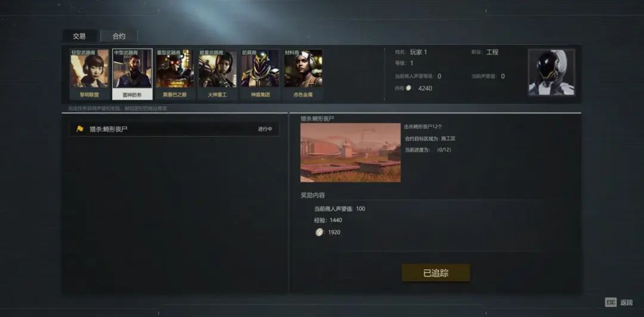This screenshot has height=317, width=644.
Task: Click the ESC key icon
Action: tap(611, 303)
